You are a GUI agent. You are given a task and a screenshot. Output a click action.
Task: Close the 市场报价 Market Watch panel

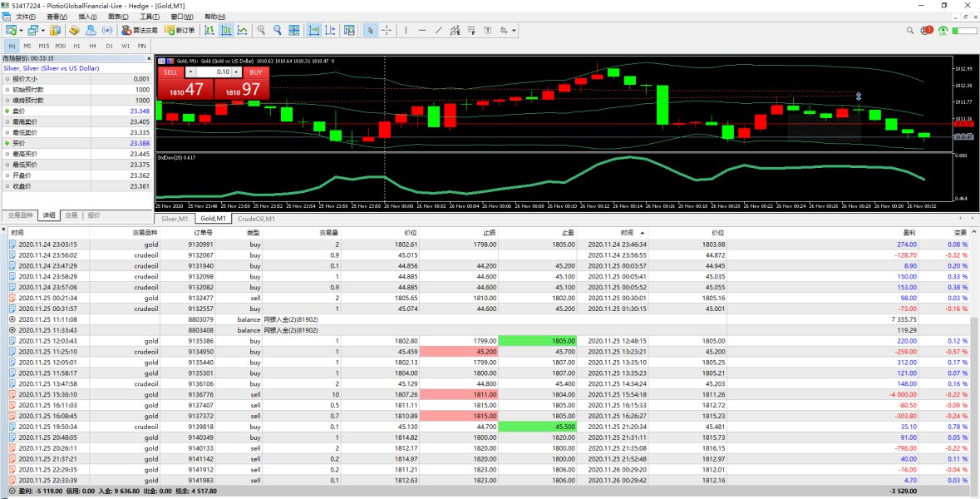pos(149,58)
